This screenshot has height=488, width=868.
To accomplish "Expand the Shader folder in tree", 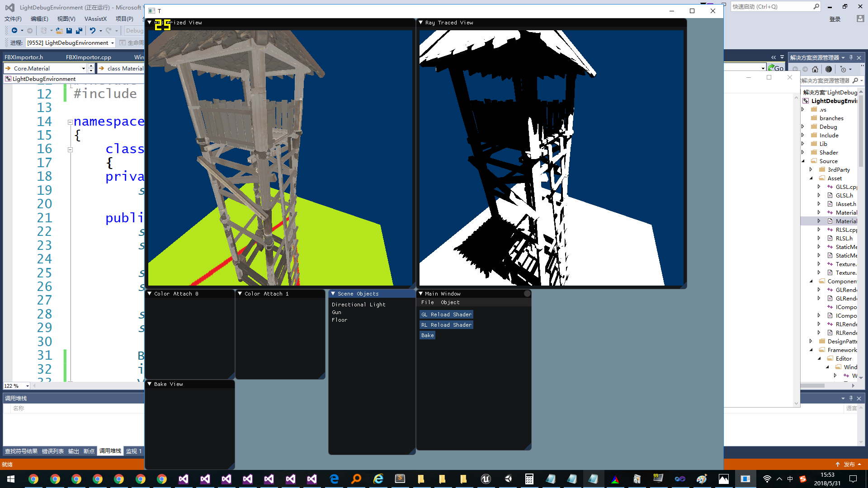I will point(803,152).
